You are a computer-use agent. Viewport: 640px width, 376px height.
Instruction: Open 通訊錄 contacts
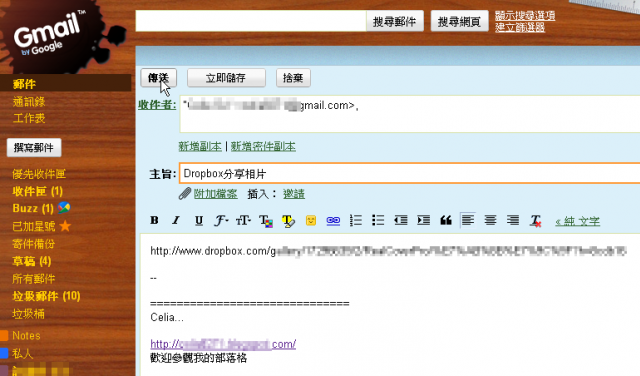pyautogui.click(x=29, y=101)
